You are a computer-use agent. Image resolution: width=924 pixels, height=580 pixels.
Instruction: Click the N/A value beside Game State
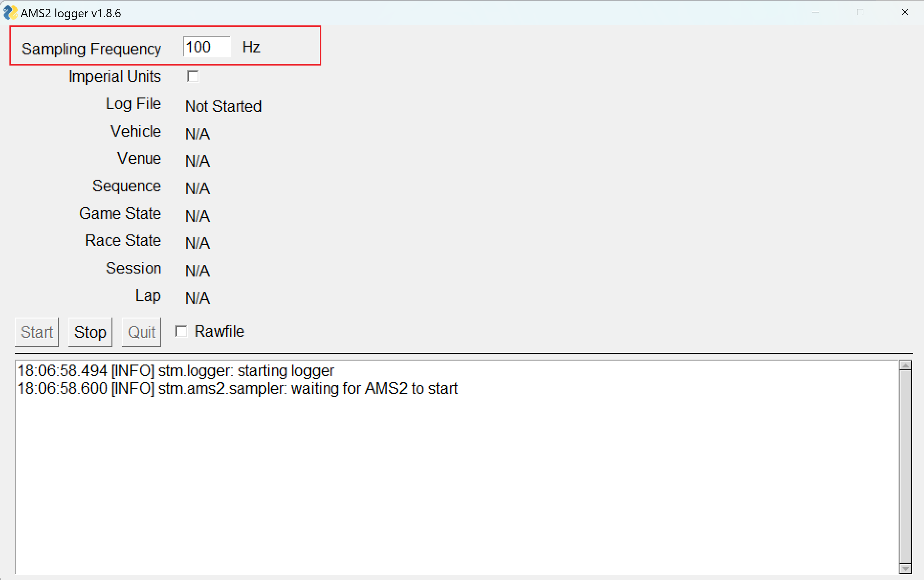(198, 216)
